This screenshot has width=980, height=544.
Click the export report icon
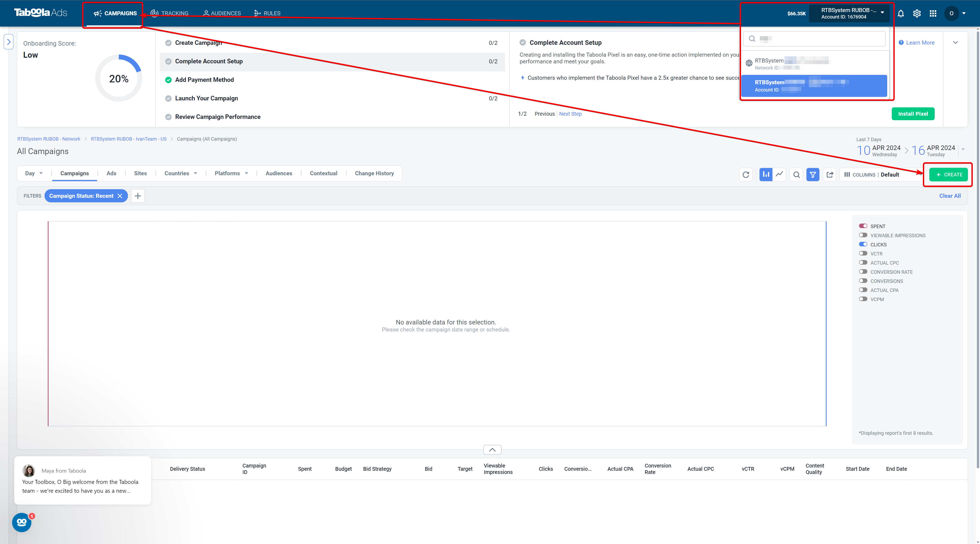[830, 174]
